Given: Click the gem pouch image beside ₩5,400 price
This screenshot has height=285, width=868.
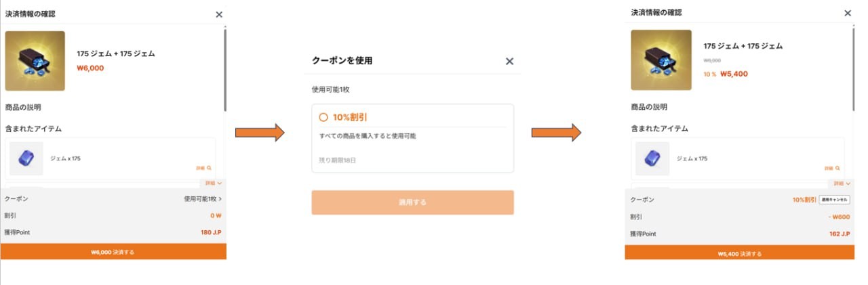Looking at the screenshot, I should (x=661, y=60).
